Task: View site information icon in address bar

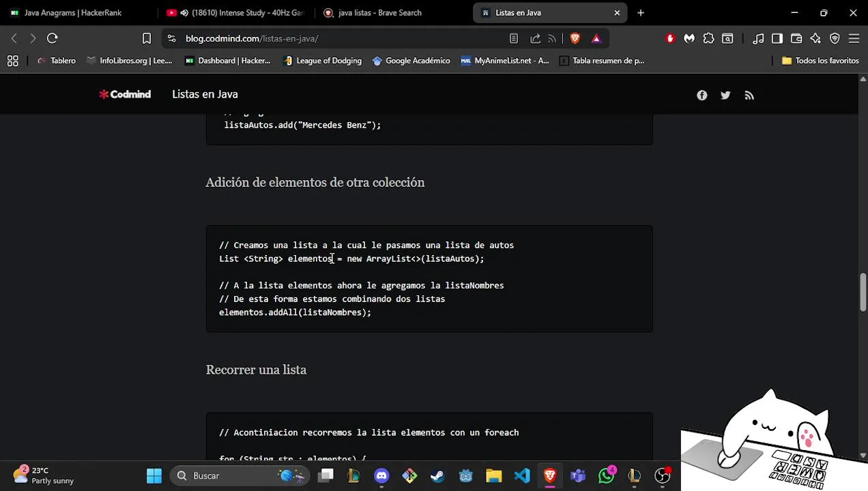Action: coord(171,38)
